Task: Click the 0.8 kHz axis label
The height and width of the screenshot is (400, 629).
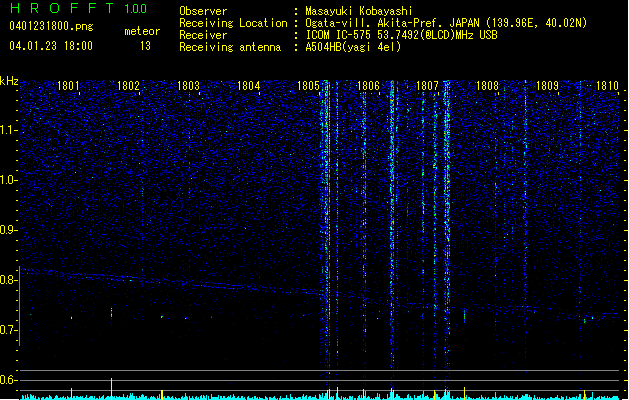Action: [x=8, y=280]
